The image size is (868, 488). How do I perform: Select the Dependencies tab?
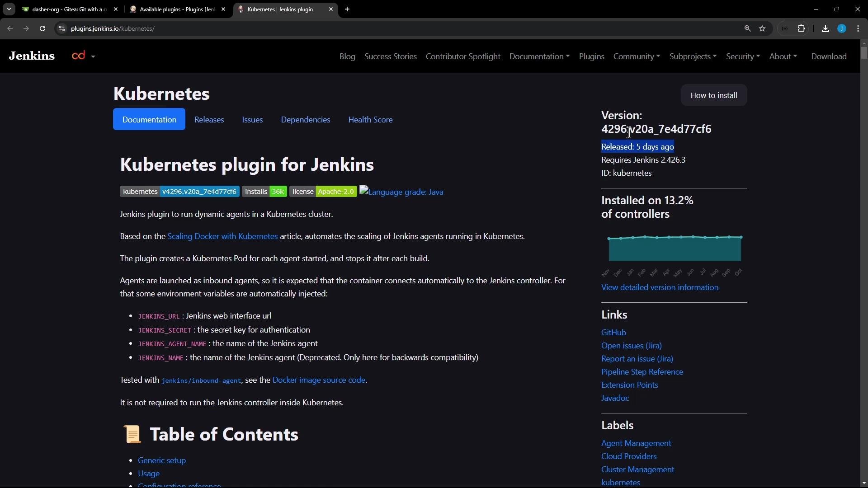click(306, 119)
